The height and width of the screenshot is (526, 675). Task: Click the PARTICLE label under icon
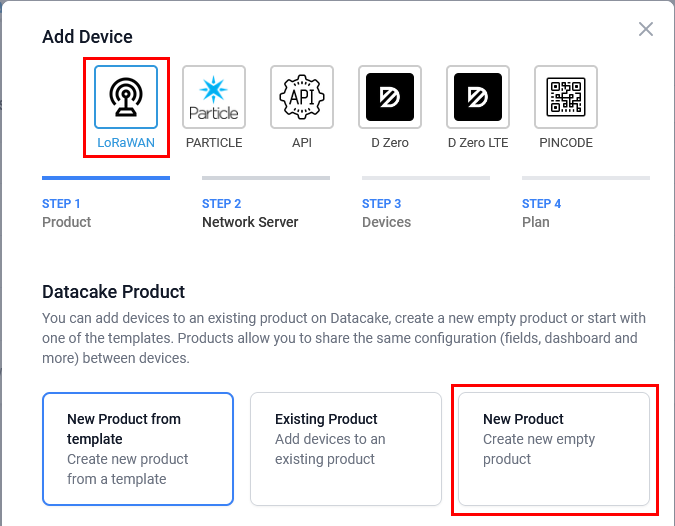coord(214,143)
